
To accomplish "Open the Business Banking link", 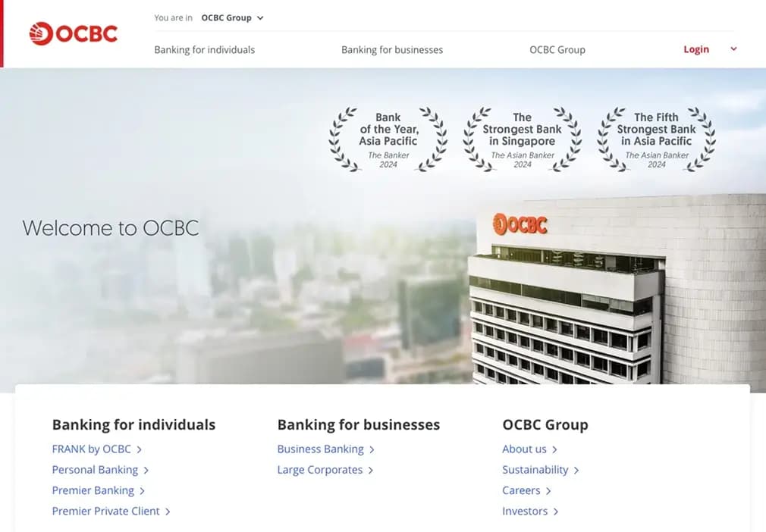I will pyautogui.click(x=321, y=449).
